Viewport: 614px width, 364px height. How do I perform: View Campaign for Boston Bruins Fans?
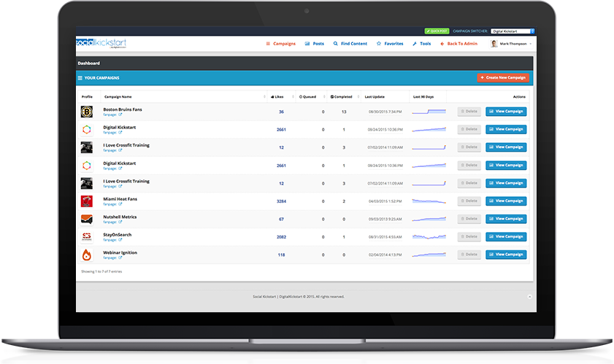(x=506, y=112)
